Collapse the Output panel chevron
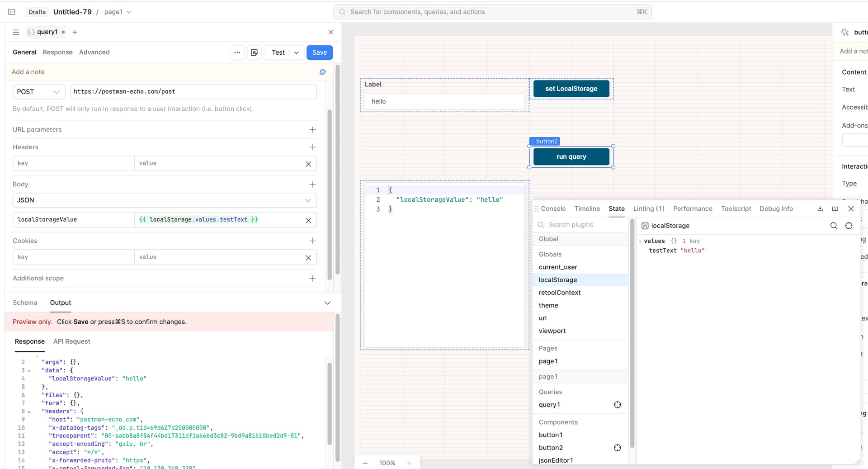 (327, 303)
